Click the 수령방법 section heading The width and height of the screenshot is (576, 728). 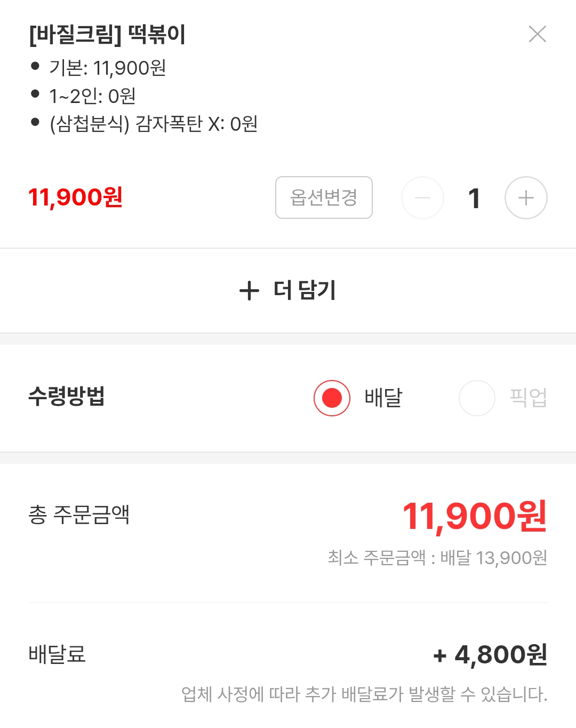67,396
